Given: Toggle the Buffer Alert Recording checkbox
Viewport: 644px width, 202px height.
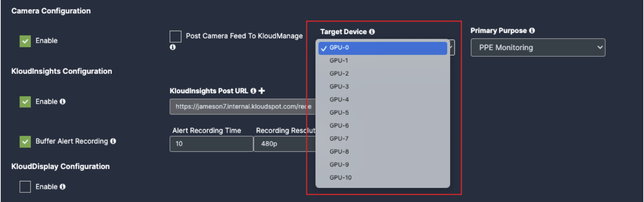Looking at the screenshot, I should [x=25, y=142].
